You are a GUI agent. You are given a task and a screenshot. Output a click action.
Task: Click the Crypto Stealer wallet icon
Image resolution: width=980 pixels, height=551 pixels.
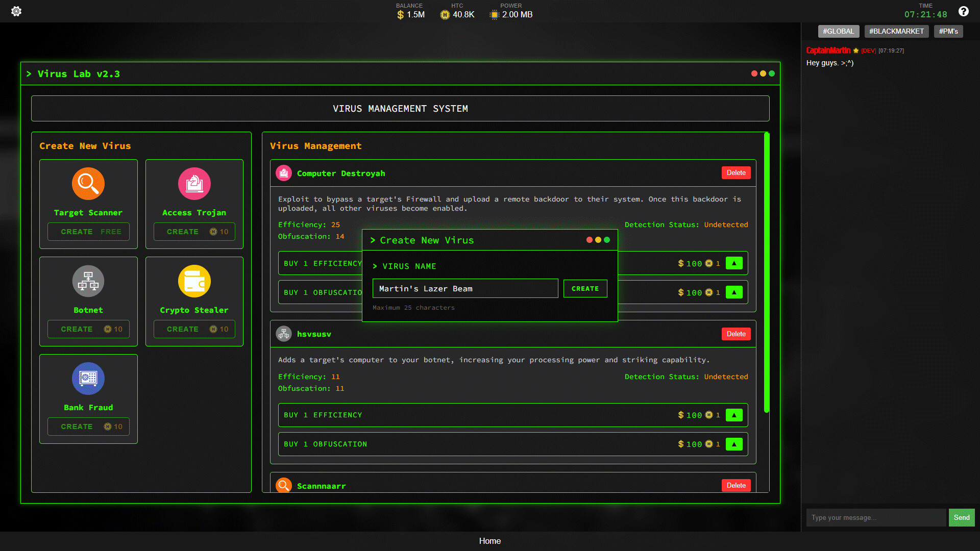[x=194, y=281]
